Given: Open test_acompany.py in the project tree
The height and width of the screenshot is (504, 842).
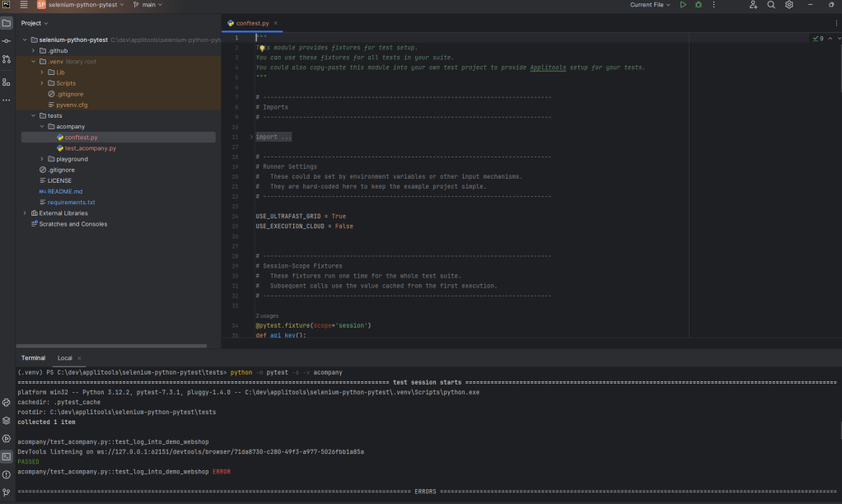Looking at the screenshot, I should tap(90, 148).
